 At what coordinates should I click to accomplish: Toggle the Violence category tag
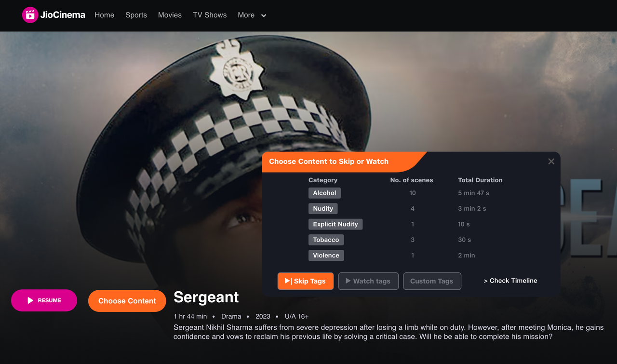[x=326, y=256]
